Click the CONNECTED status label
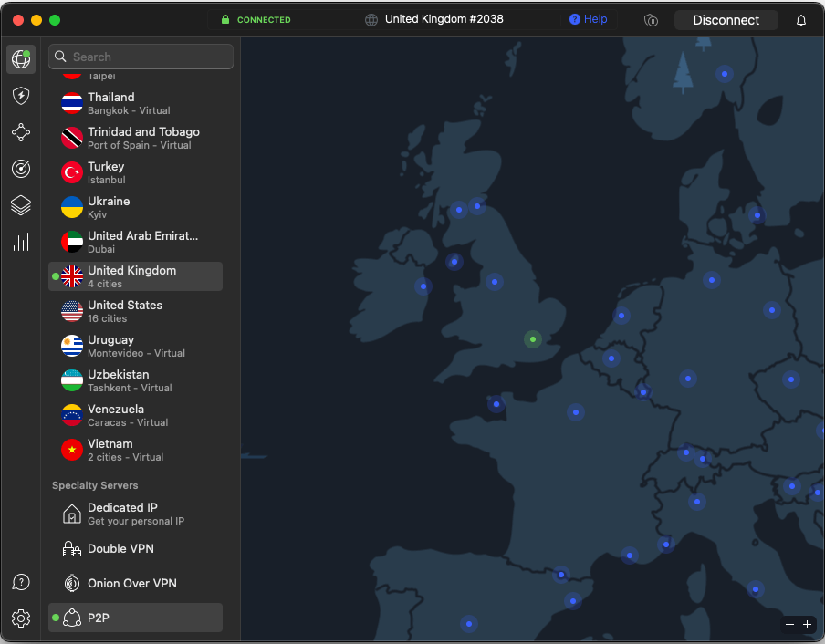This screenshot has width=825, height=644. 264,20
